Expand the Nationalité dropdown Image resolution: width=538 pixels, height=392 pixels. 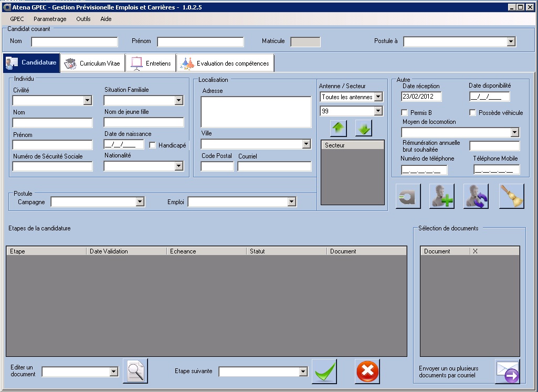click(x=179, y=166)
